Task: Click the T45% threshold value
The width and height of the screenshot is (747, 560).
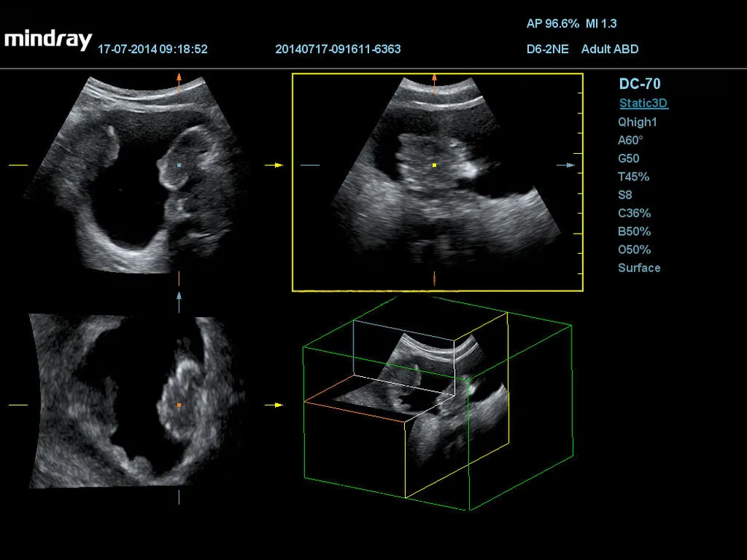Action: [x=633, y=177]
